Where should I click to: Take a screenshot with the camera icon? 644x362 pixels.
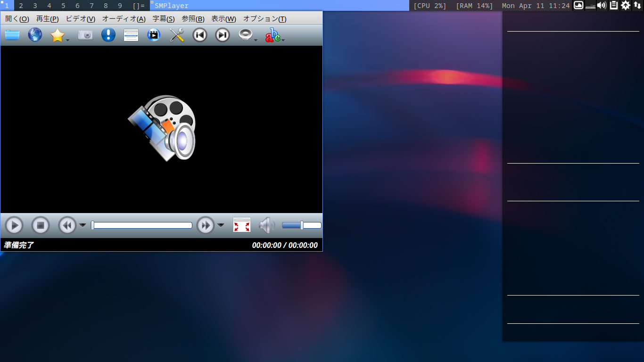coord(85,35)
